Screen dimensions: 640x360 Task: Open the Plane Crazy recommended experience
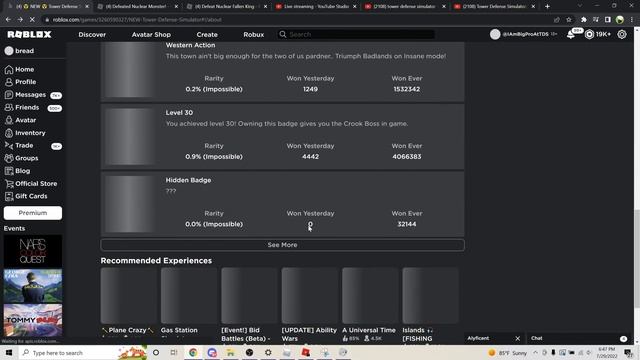[x=128, y=296]
